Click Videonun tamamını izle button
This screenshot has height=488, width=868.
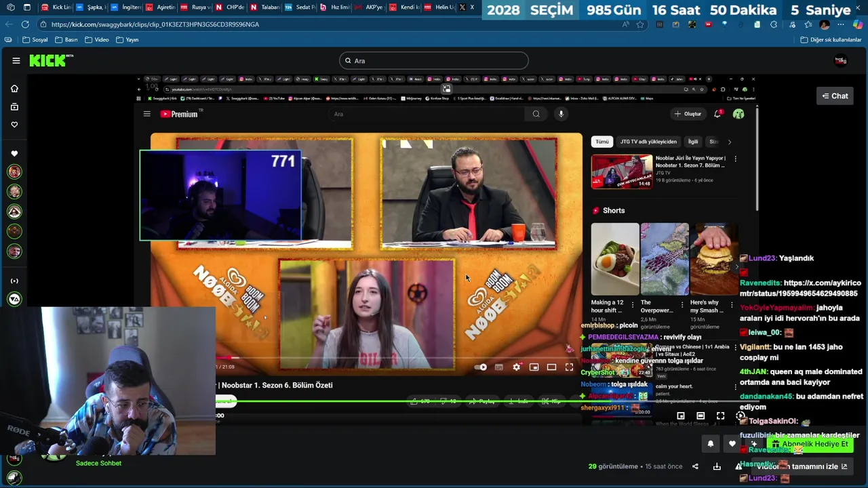802,466
